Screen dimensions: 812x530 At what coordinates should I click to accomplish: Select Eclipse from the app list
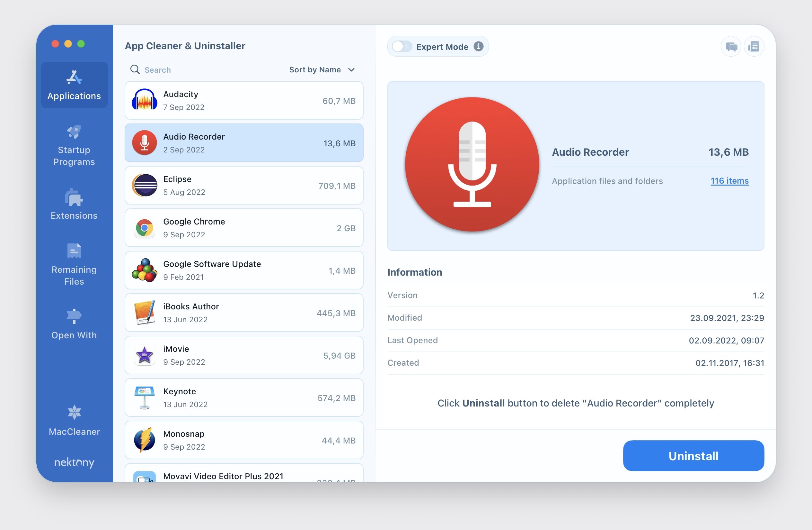(x=243, y=185)
